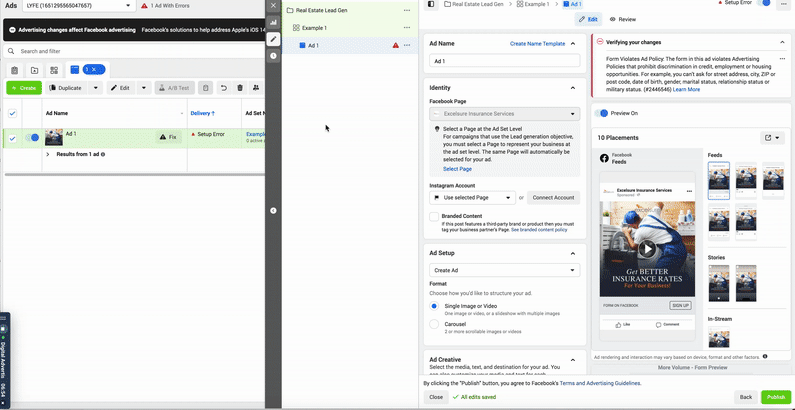Turn off the Preview On toggle
The image size is (795, 410).
pyautogui.click(x=602, y=113)
